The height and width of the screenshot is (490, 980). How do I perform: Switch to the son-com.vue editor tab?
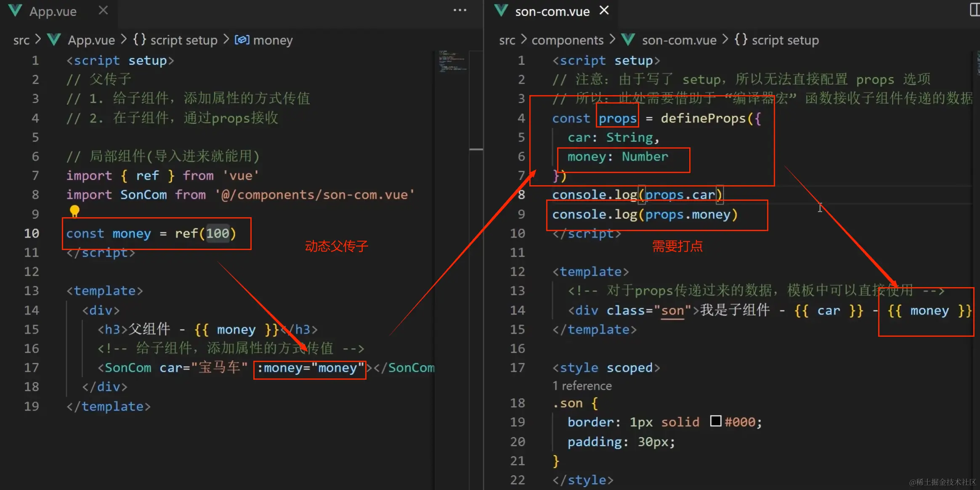552,11
